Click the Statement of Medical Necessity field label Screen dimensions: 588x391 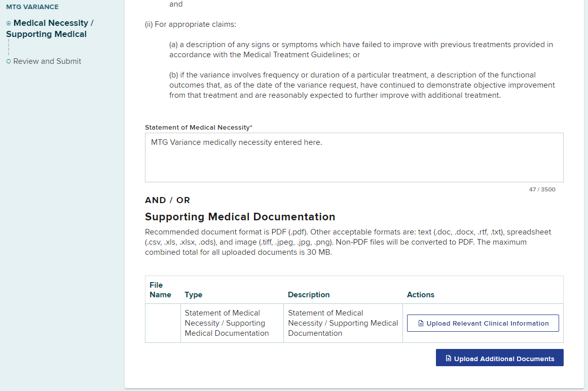(x=198, y=128)
